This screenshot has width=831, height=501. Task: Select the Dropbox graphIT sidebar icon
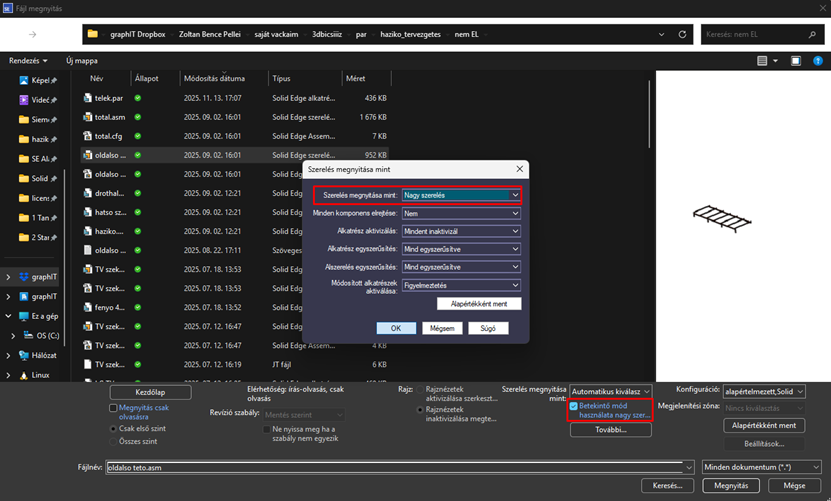click(24, 277)
